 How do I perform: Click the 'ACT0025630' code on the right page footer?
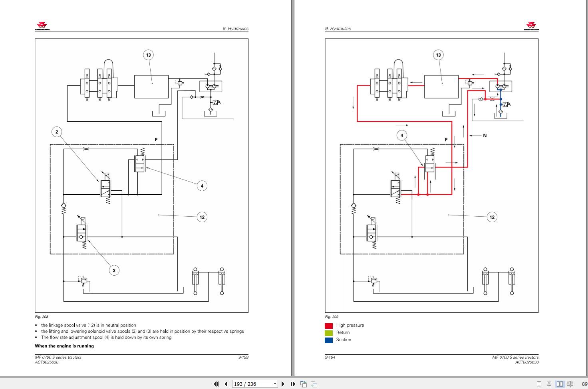[x=527, y=362]
